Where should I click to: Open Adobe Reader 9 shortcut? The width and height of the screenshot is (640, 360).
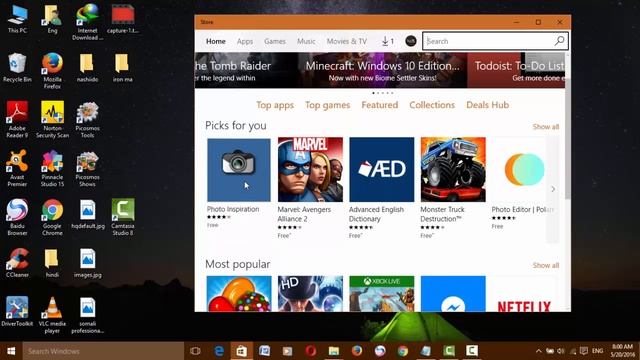coord(17,120)
